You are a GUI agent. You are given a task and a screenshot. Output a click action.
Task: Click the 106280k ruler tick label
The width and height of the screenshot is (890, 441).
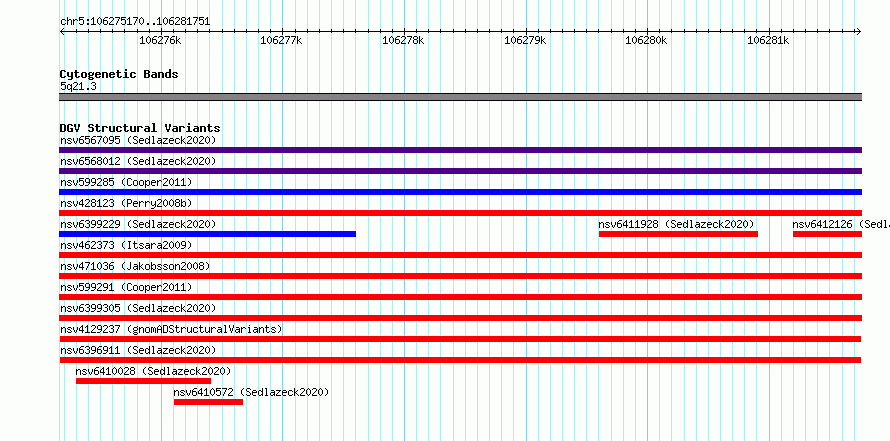click(646, 40)
